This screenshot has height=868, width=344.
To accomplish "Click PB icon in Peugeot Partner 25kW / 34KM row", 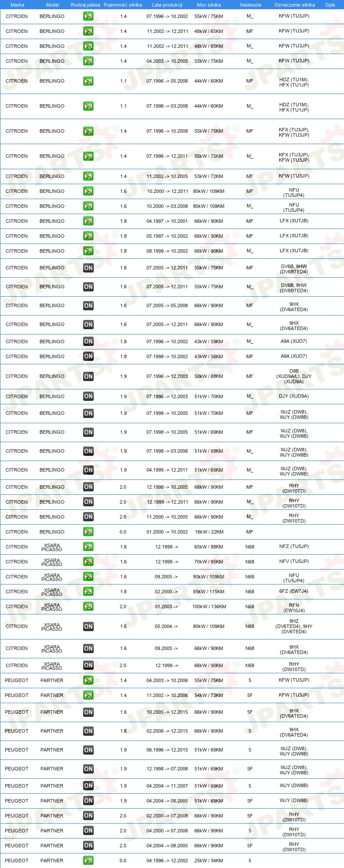I will 88,861.
